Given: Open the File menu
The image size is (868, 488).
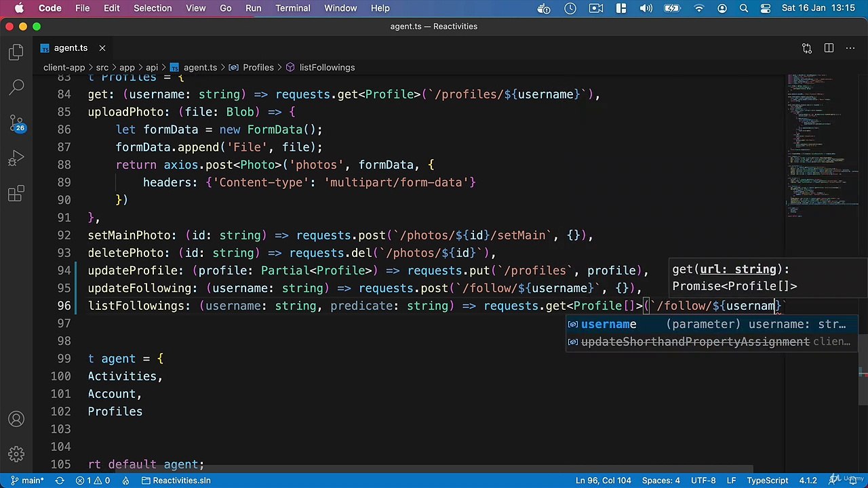Looking at the screenshot, I should tap(82, 8).
